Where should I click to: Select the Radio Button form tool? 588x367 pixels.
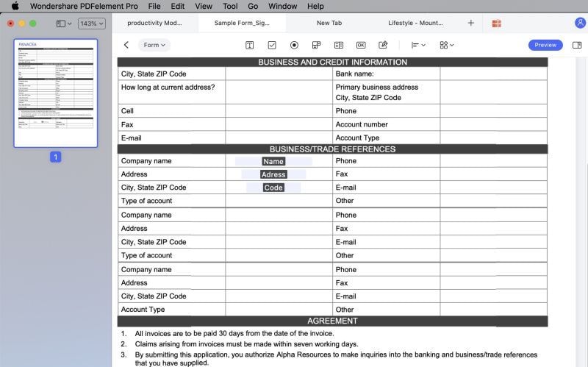[295, 45]
